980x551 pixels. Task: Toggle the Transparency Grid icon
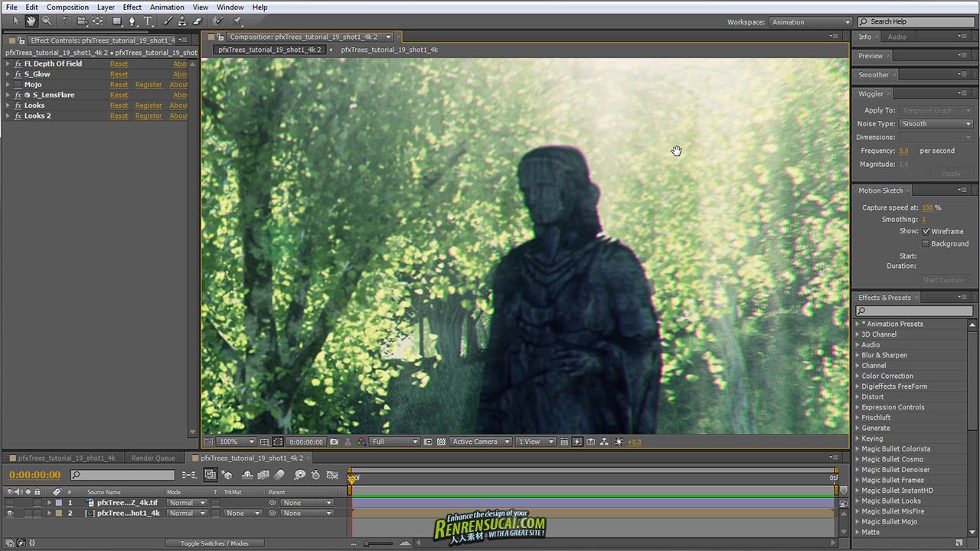(442, 442)
